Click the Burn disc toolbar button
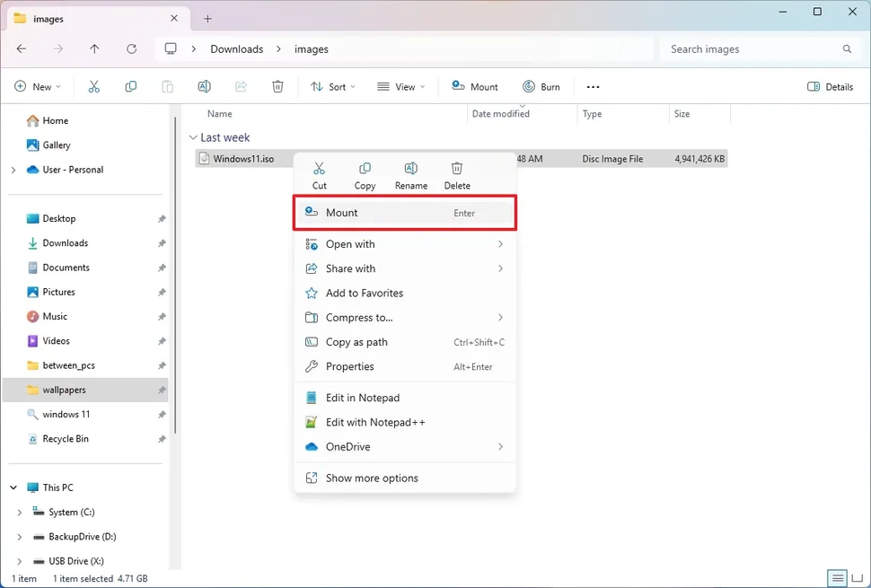871x588 pixels. [541, 87]
